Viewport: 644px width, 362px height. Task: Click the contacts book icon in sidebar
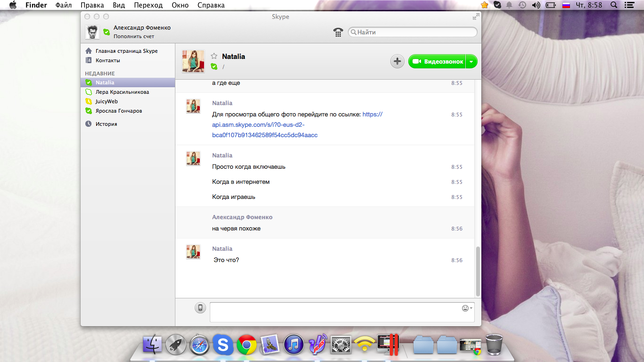point(89,60)
